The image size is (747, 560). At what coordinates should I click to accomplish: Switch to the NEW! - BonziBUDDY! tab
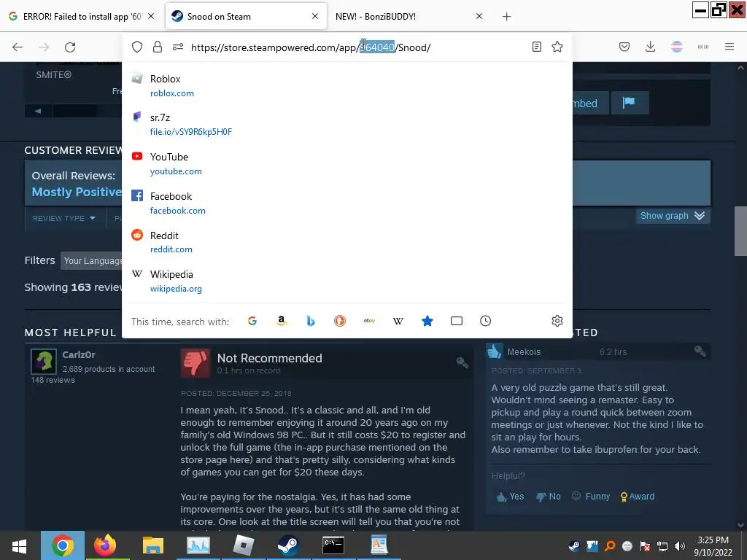[x=376, y=16]
